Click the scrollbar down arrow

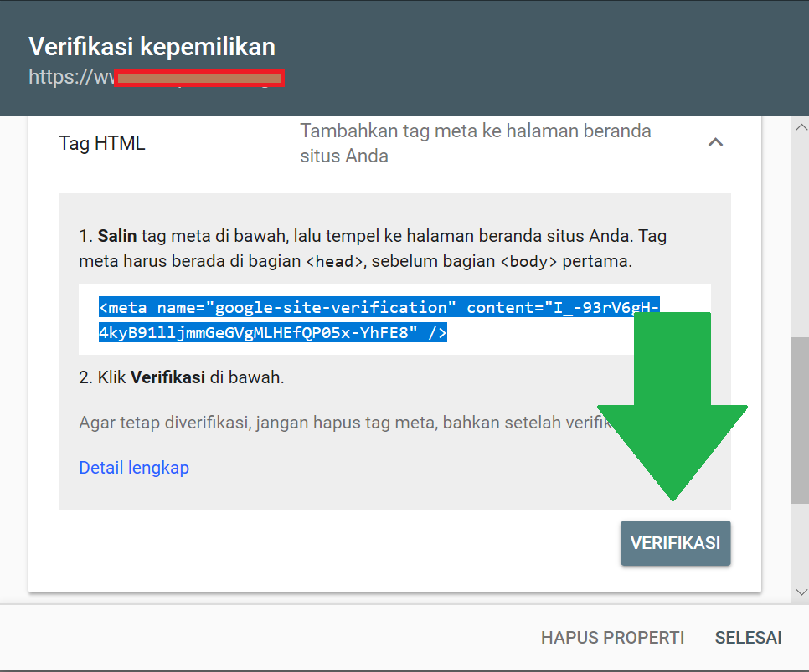pyautogui.click(x=801, y=592)
